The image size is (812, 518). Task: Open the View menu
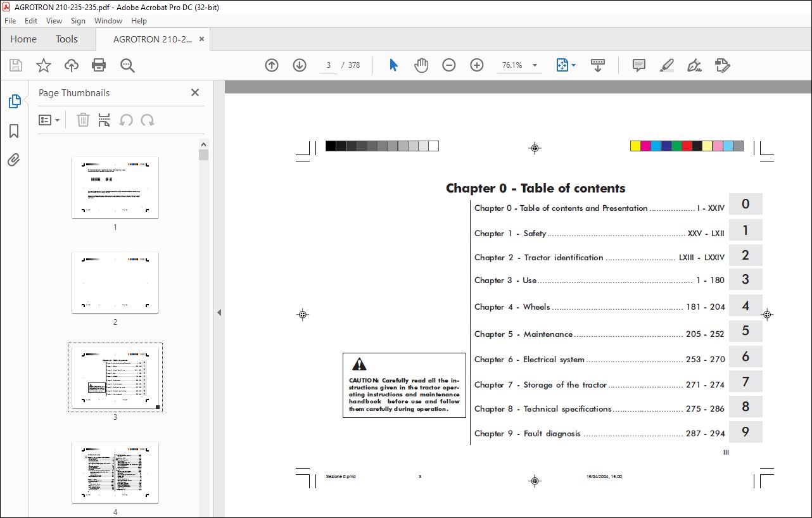[x=54, y=21]
